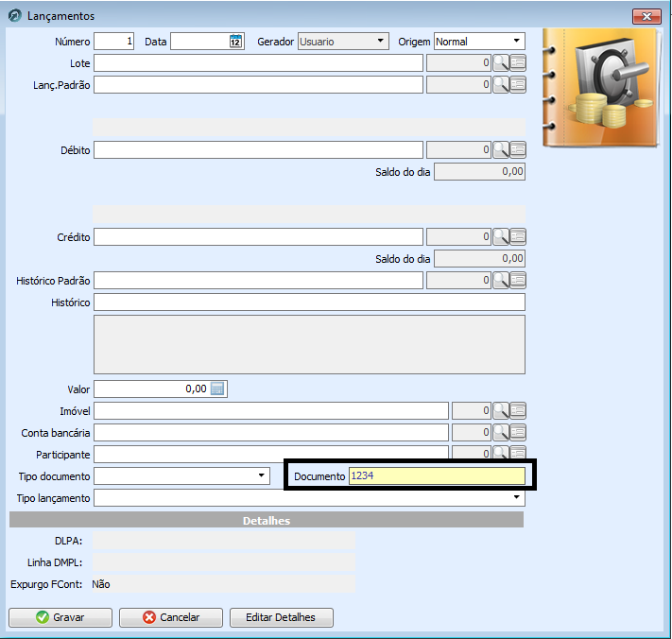Open the Valor calculator icon
This screenshot has width=672, height=639.
[217, 389]
